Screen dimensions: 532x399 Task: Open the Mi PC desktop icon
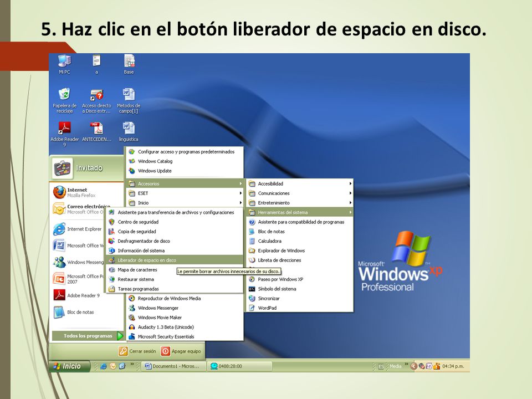pos(64,64)
